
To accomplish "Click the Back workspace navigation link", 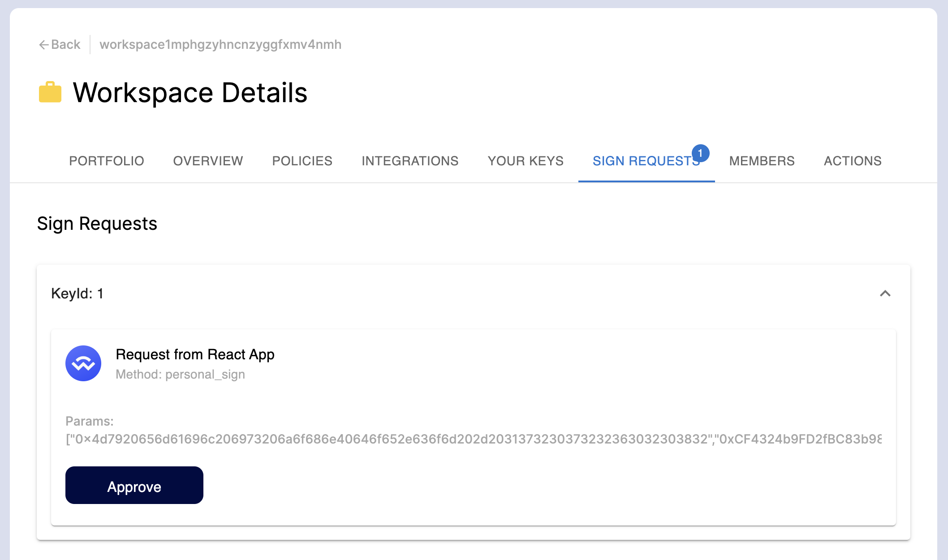I will coord(59,44).
